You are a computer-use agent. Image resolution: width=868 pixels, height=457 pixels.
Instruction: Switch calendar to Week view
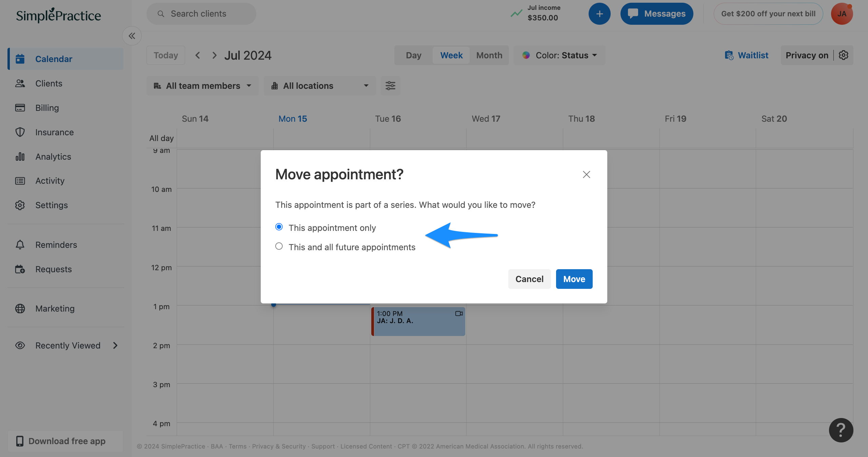tap(451, 55)
